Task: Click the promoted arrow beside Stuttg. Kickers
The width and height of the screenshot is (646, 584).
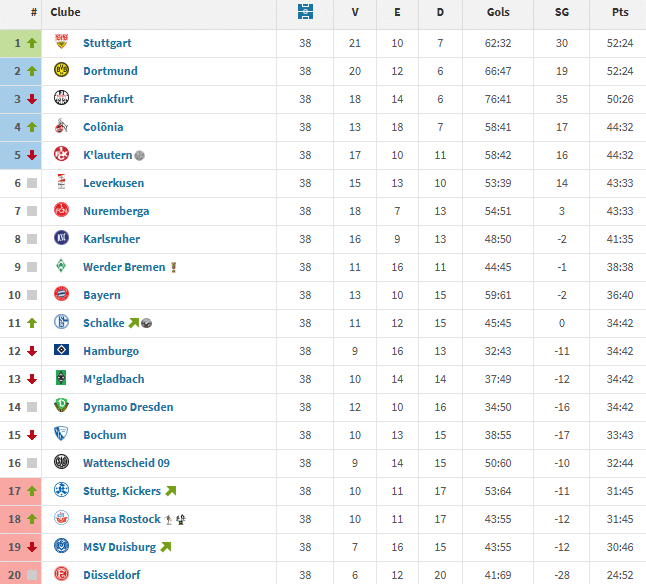Action: pyautogui.click(x=170, y=491)
